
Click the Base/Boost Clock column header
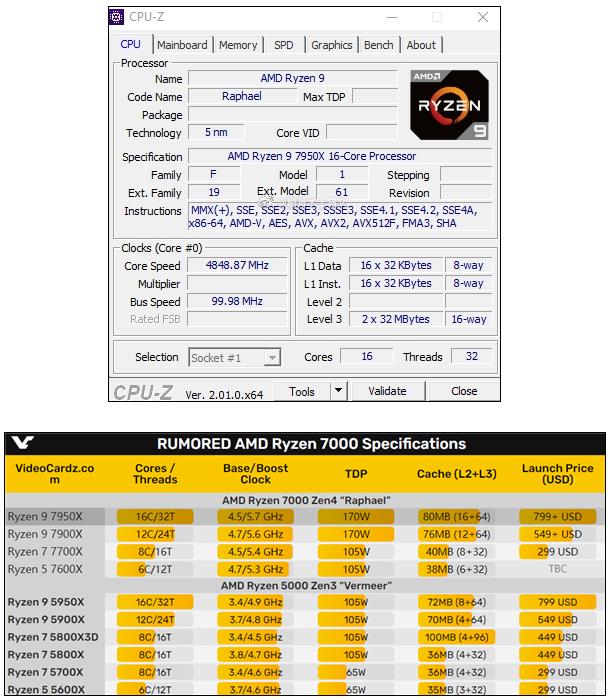pos(255,474)
